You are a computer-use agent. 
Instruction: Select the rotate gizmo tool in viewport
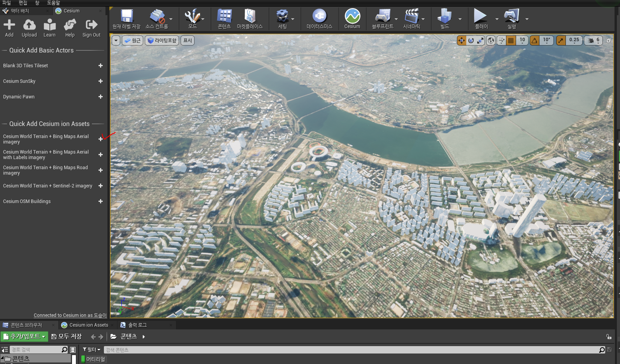(x=471, y=40)
